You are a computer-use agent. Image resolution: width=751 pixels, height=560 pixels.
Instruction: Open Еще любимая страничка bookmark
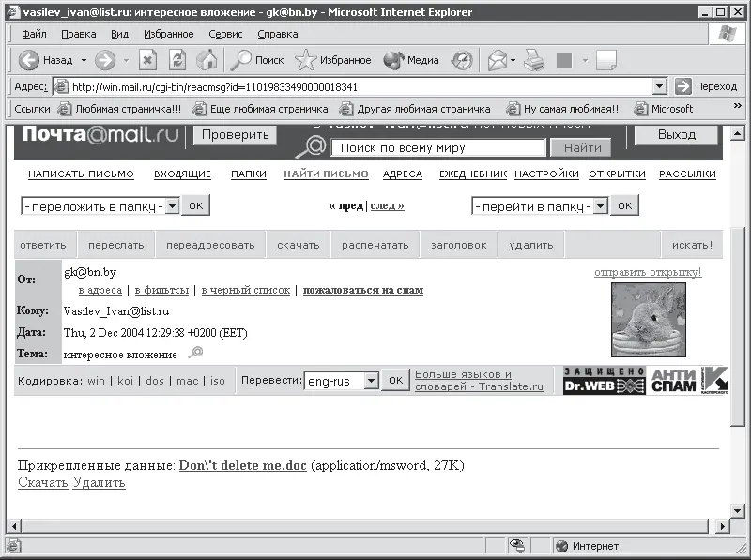(x=260, y=109)
